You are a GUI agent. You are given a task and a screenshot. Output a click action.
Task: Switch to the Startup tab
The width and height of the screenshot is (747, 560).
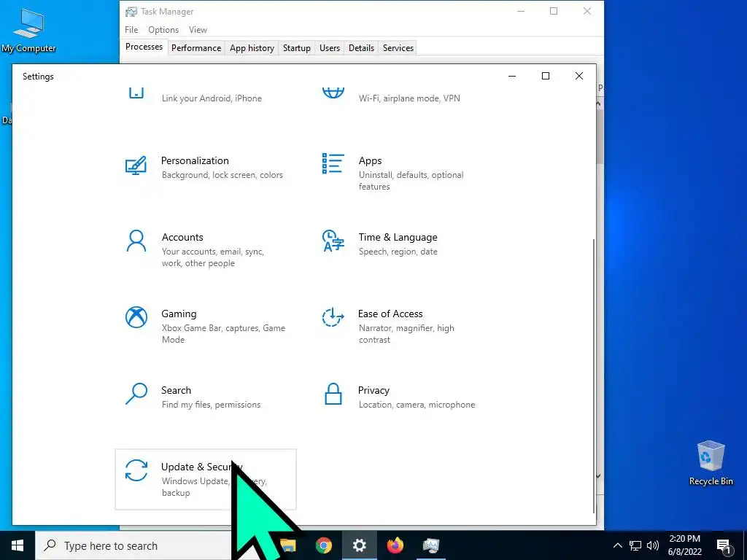[x=297, y=47]
